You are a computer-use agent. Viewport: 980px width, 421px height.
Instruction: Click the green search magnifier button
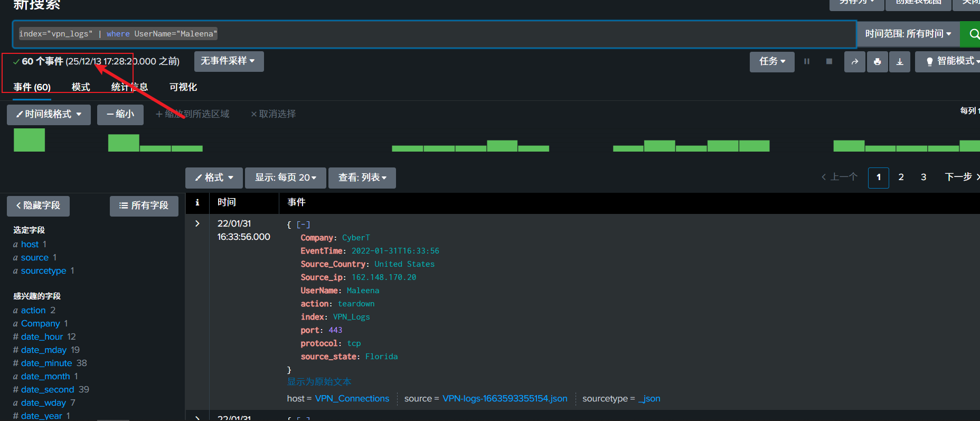click(x=972, y=34)
